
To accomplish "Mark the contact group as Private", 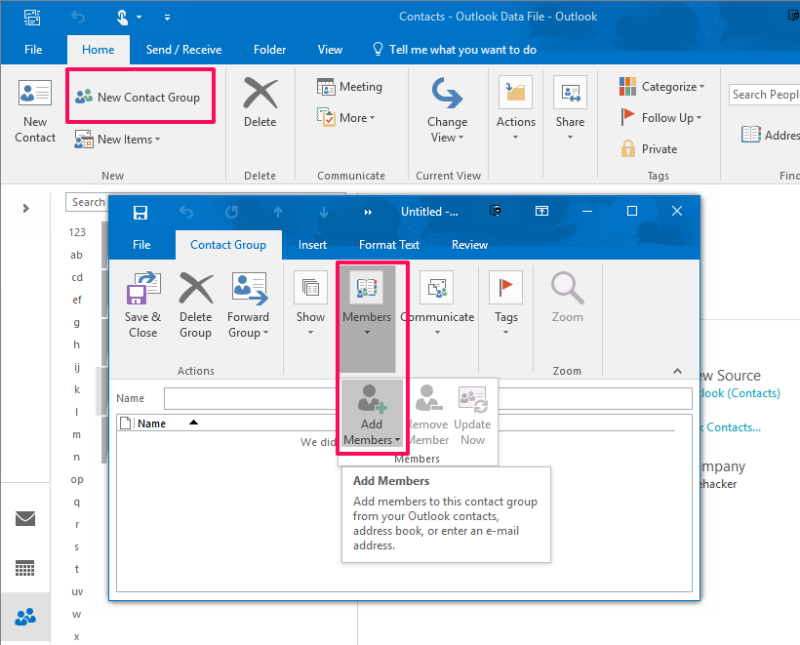I will tap(659, 148).
